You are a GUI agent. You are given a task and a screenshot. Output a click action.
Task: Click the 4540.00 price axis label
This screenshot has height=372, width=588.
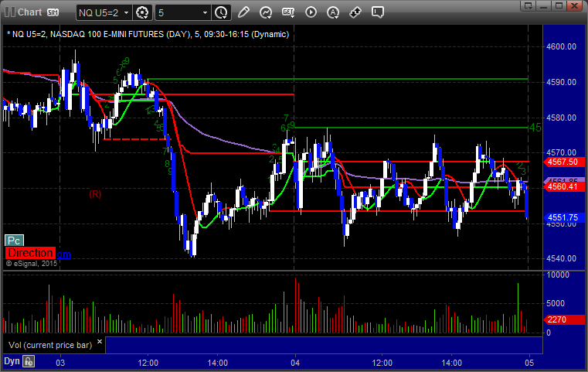pos(562,258)
